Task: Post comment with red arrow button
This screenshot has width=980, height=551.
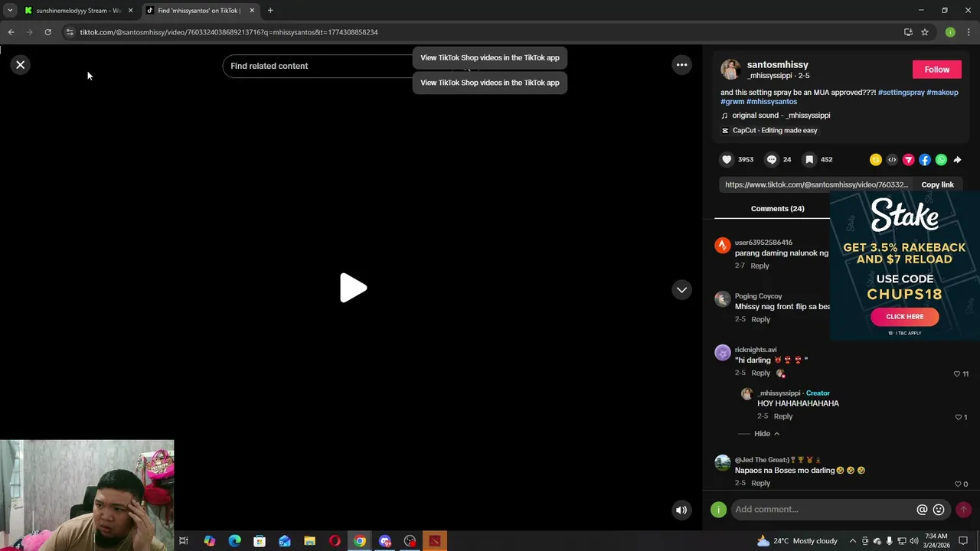Action: (x=963, y=510)
